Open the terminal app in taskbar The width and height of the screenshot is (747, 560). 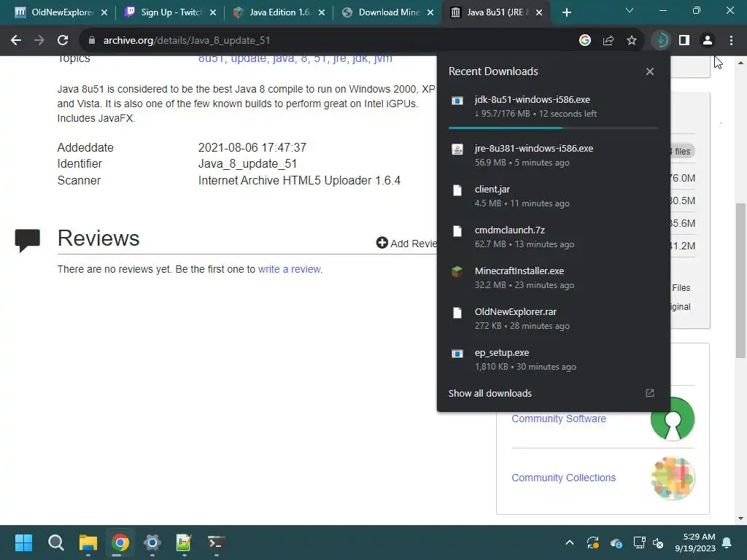[x=216, y=542]
